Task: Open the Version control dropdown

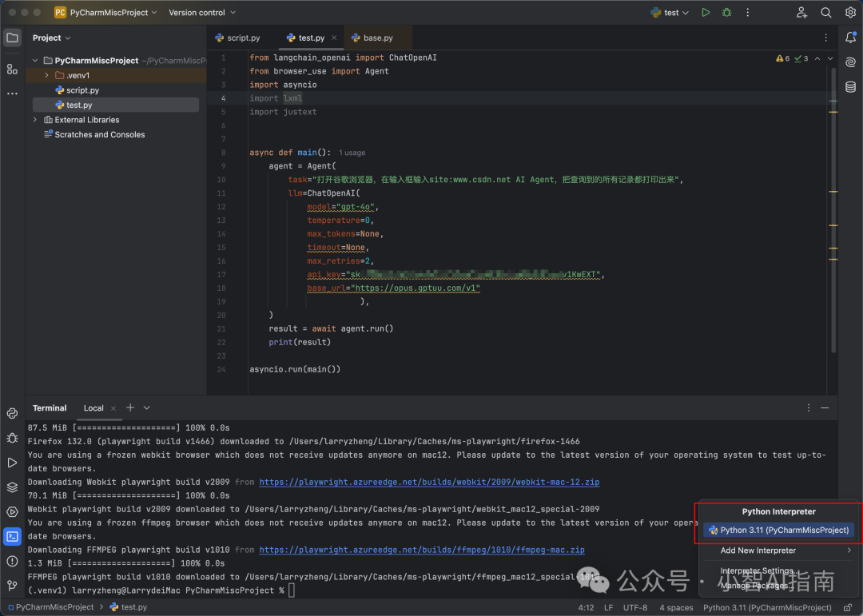Action: [201, 12]
